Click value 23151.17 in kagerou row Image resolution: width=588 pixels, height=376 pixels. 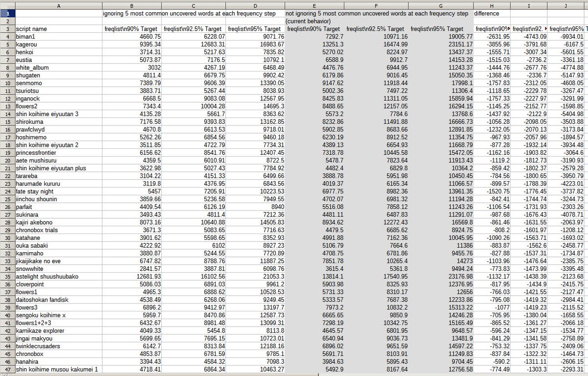441,45
